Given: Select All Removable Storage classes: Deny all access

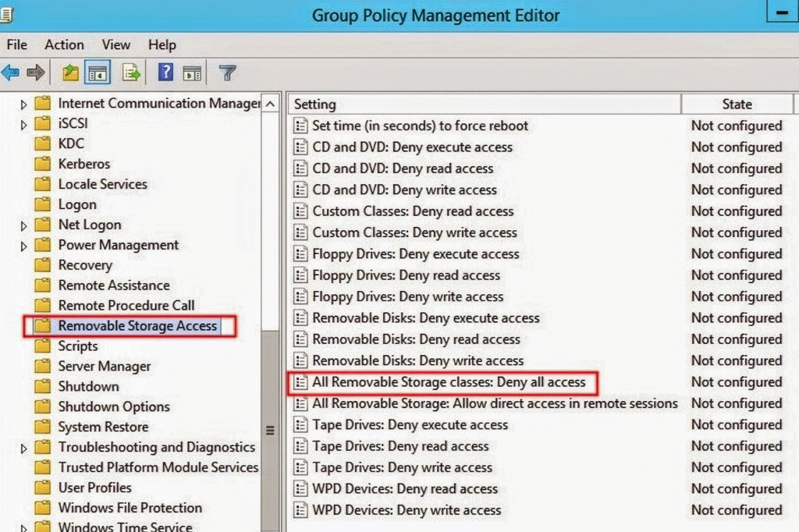Looking at the screenshot, I should [448, 382].
